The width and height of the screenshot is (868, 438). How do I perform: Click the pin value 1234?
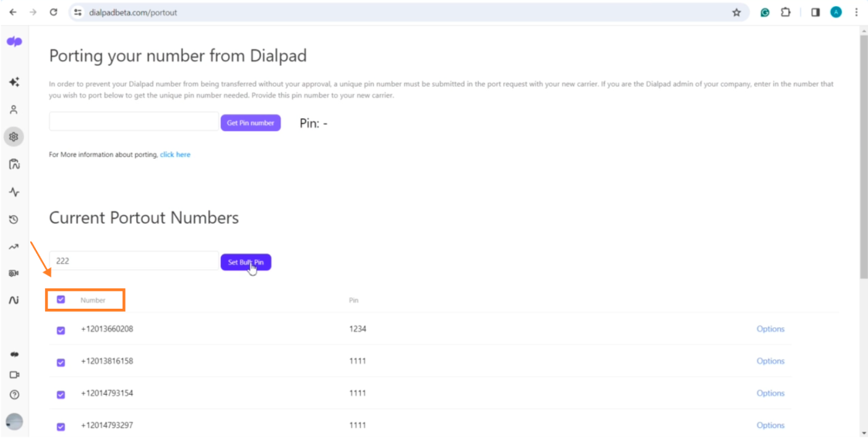click(x=358, y=329)
